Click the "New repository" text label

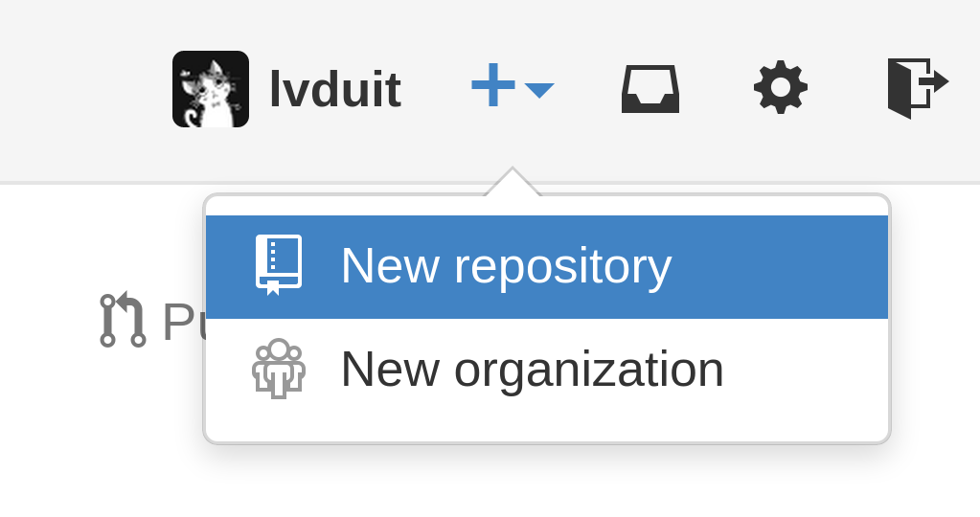pyautogui.click(x=506, y=266)
